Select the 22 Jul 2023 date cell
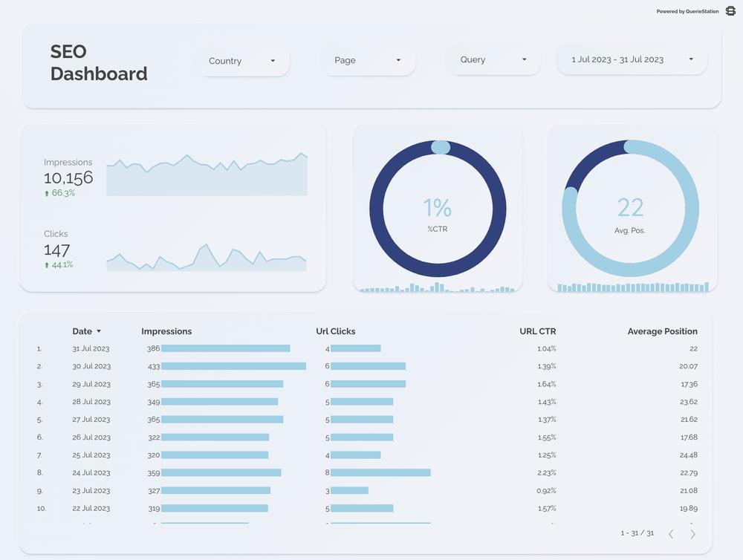Screen dimensions: 743x560 pyautogui.click(x=91, y=508)
